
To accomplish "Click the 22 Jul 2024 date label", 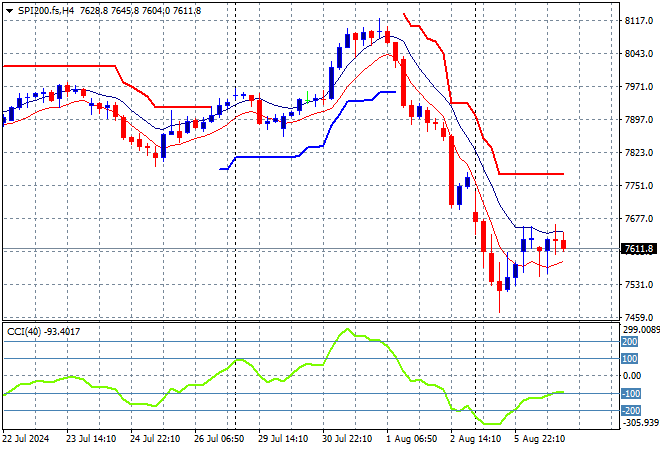I will tap(26, 439).
